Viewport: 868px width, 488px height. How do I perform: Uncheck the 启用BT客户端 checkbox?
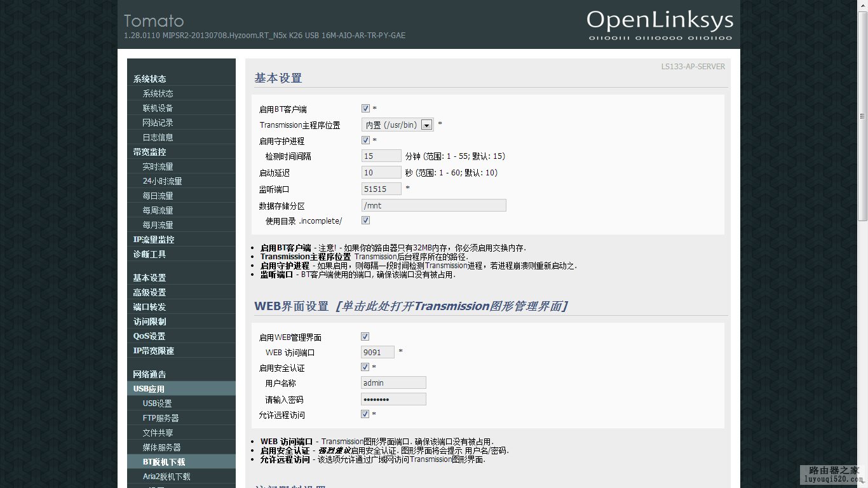click(x=365, y=108)
